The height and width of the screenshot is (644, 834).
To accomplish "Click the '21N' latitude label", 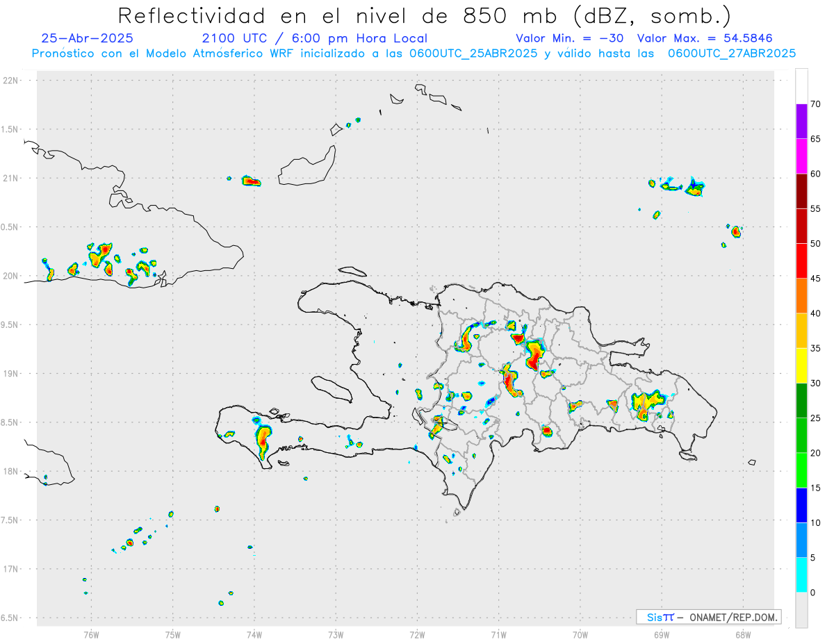I will point(12,178).
